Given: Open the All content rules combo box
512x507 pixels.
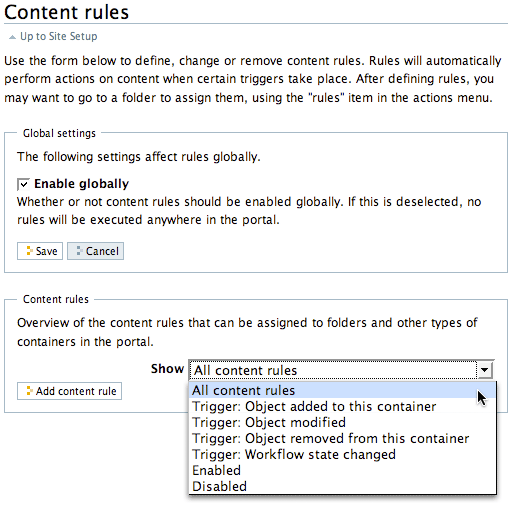Looking at the screenshot, I should (x=341, y=370).
